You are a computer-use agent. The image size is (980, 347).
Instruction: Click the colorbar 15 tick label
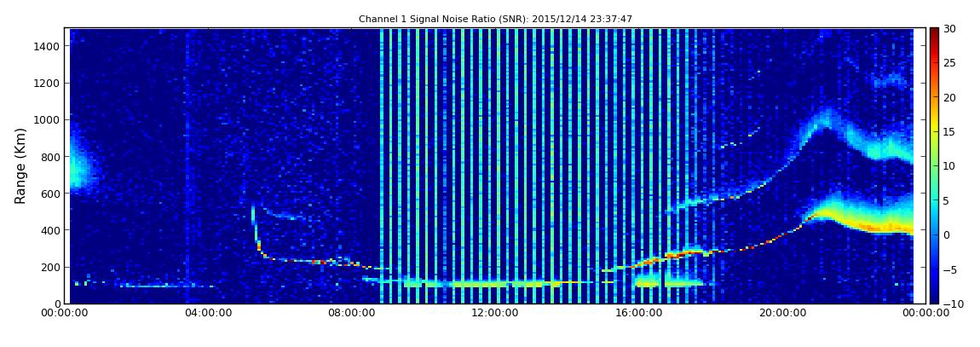coord(950,131)
